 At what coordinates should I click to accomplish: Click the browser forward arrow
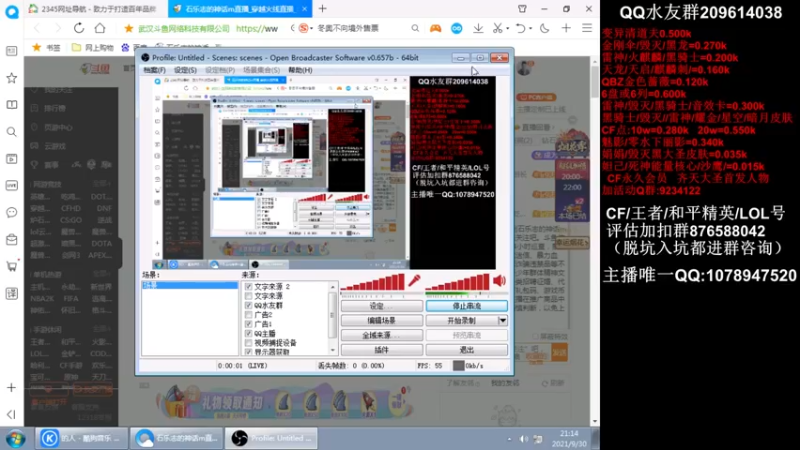pos(57,28)
